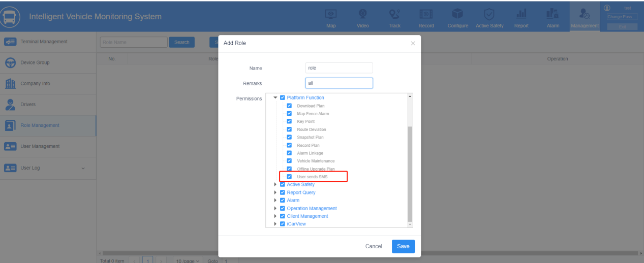The image size is (644, 263).
Task: Select the Operation Management permission label
Action: 312,208
